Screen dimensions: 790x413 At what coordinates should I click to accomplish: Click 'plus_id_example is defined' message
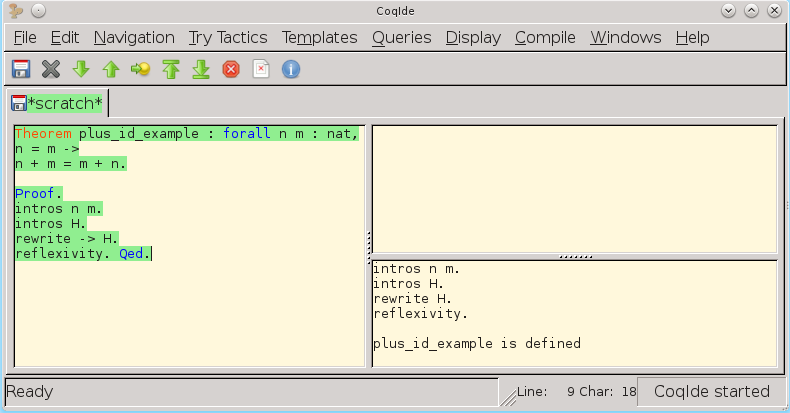click(477, 343)
